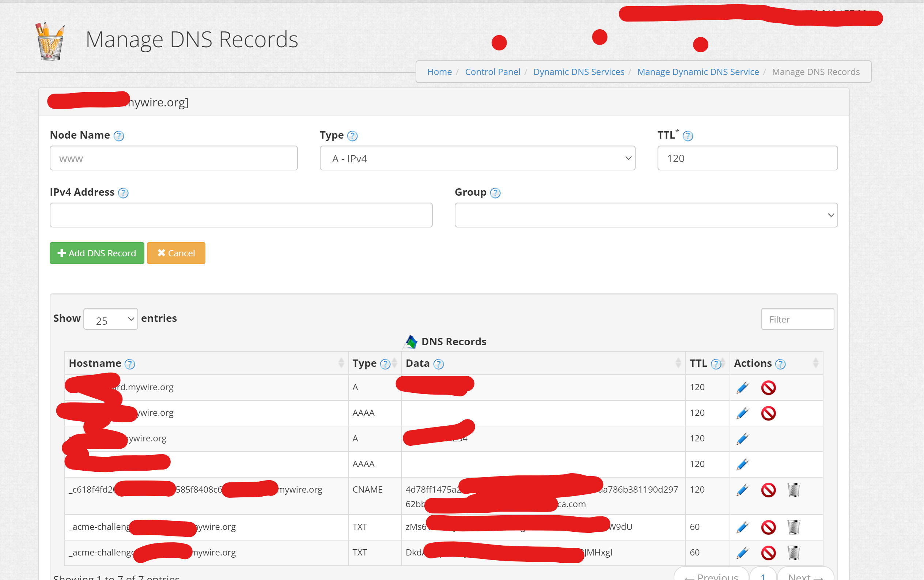Open Dynamic DNS Services breadcrumb link
The height and width of the screenshot is (580, 924).
(x=578, y=72)
